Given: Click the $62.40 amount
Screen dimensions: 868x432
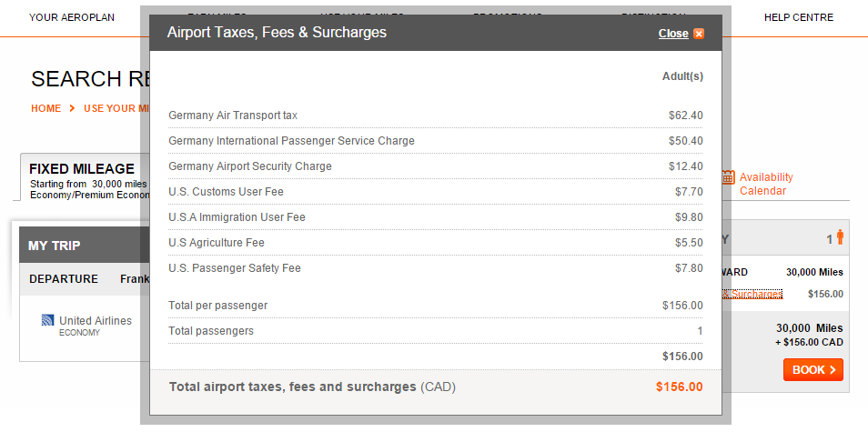Looking at the screenshot, I should pos(685,116).
